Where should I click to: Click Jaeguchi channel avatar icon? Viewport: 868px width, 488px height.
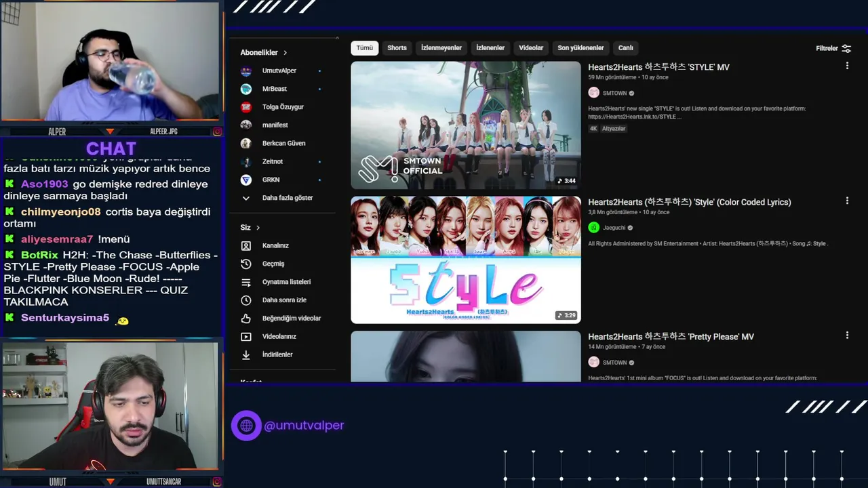click(x=593, y=228)
